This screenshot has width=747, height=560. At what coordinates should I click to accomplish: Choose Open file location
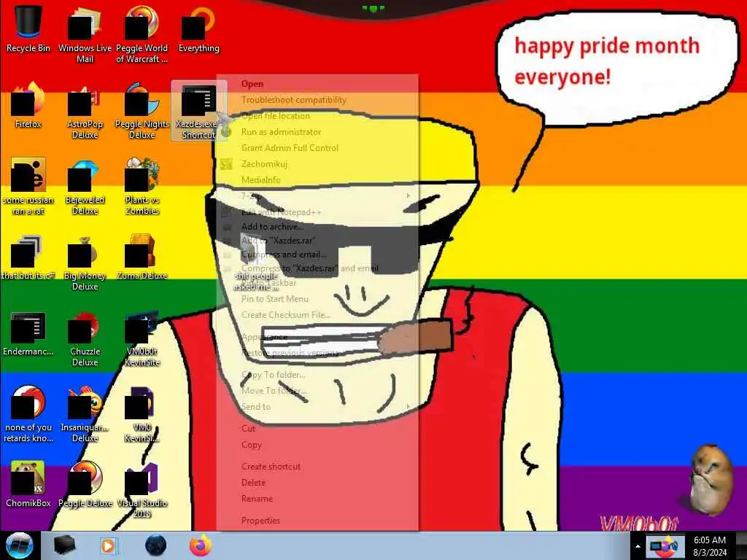click(x=317, y=116)
